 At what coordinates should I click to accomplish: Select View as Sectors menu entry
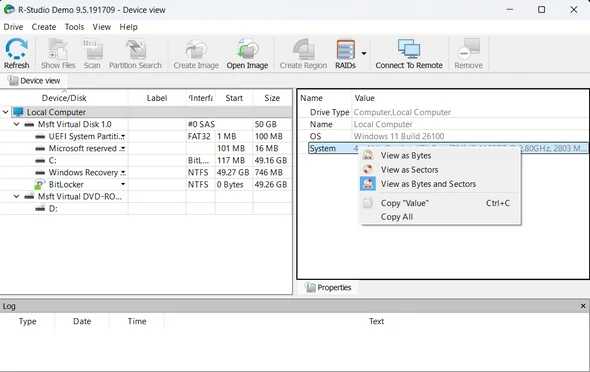tap(440, 170)
